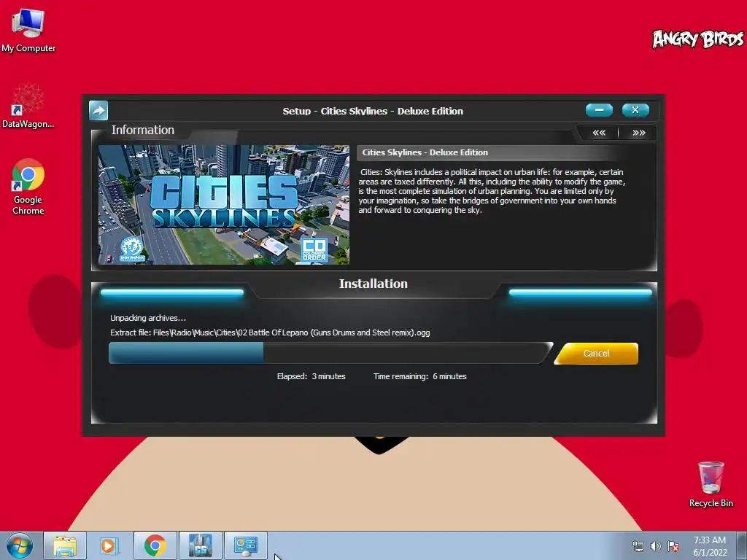Click the Extract file path text
Image resolution: width=747 pixels, height=560 pixels.
[x=270, y=332]
